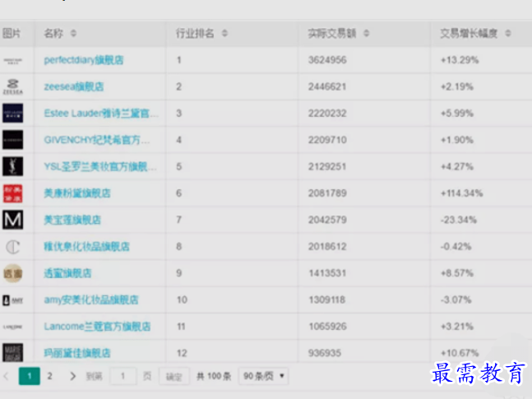Click zeesea store logo thumbnail

13,86
